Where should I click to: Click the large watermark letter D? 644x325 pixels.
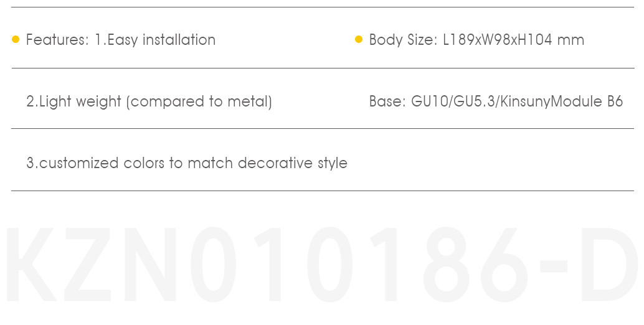tap(609, 265)
